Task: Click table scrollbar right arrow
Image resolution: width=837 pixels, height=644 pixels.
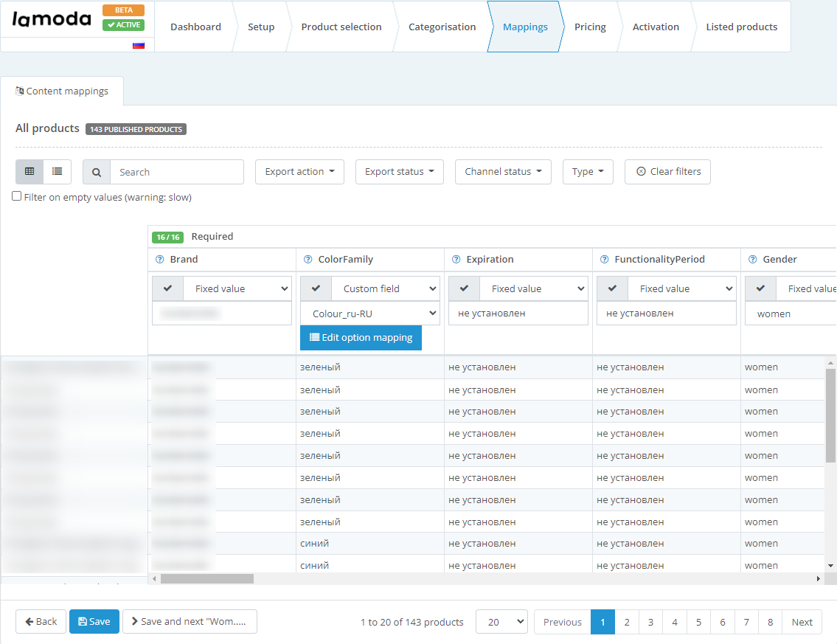Action: (x=819, y=578)
